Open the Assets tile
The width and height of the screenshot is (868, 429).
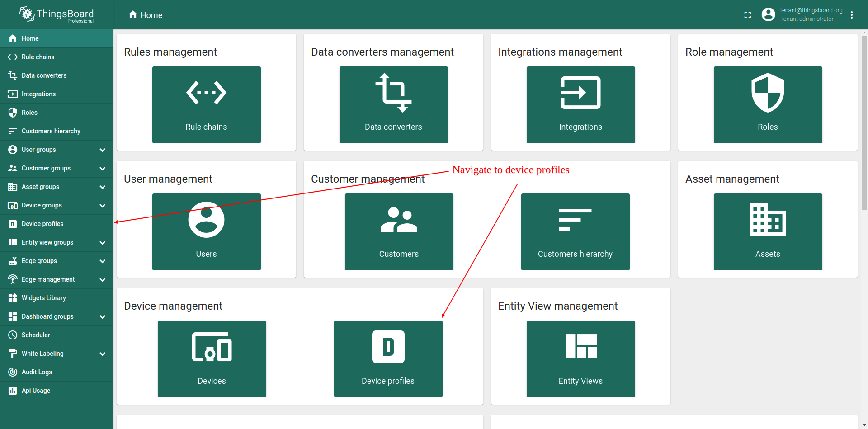pos(768,232)
